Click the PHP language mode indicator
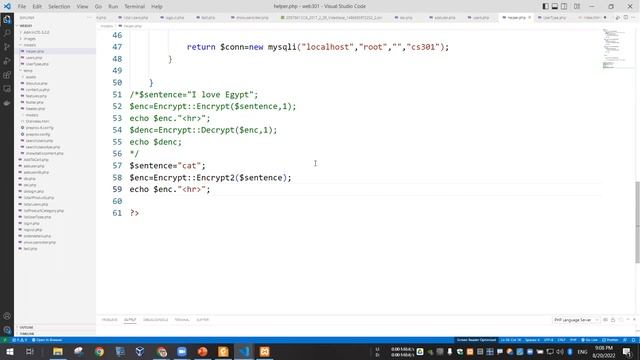Screen dimensions: 640x360 [x=573, y=340]
